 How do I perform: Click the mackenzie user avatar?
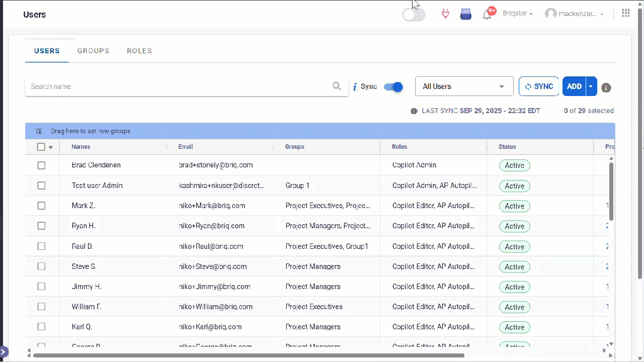(x=551, y=14)
